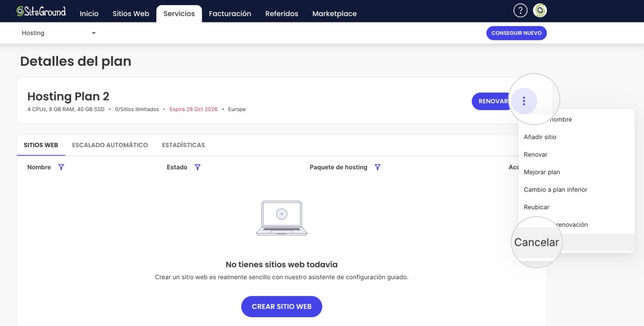Expand the Hosting service dropdown
644x326 pixels.
(x=59, y=33)
